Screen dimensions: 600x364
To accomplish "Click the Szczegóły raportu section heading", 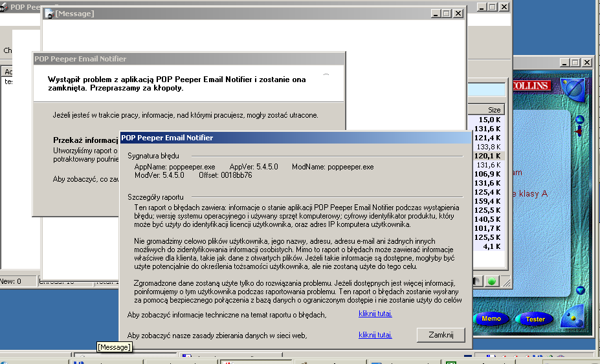I will pyautogui.click(x=155, y=197).
